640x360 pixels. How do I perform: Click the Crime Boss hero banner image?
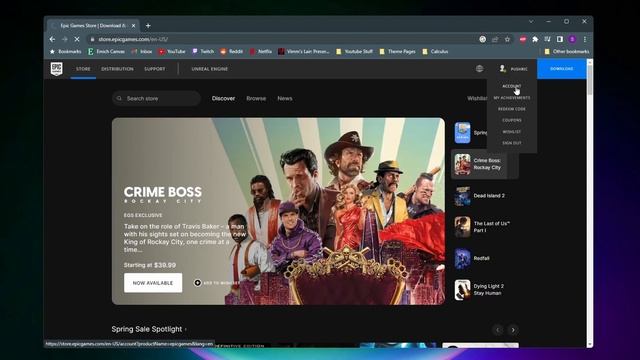(278, 211)
